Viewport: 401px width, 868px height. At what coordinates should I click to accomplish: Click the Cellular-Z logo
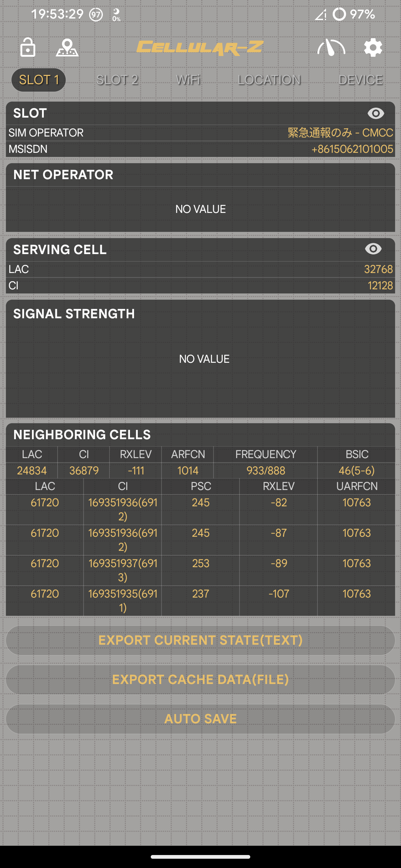[200, 47]
